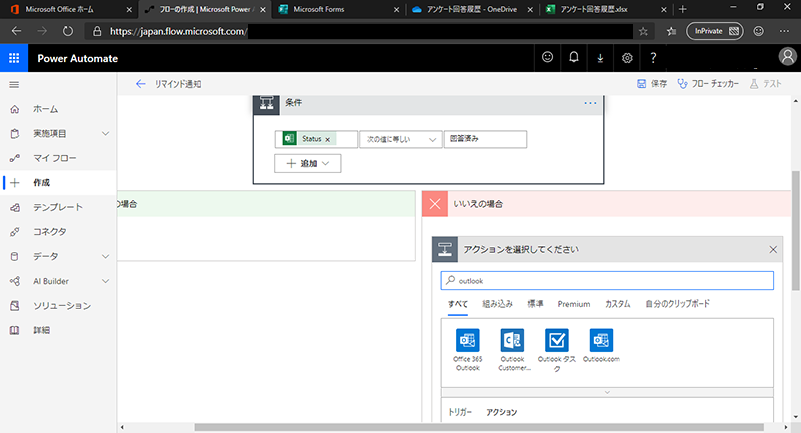801x433 pixels.
Task: Open the browser favorites list icon
Action: (671, 31)
